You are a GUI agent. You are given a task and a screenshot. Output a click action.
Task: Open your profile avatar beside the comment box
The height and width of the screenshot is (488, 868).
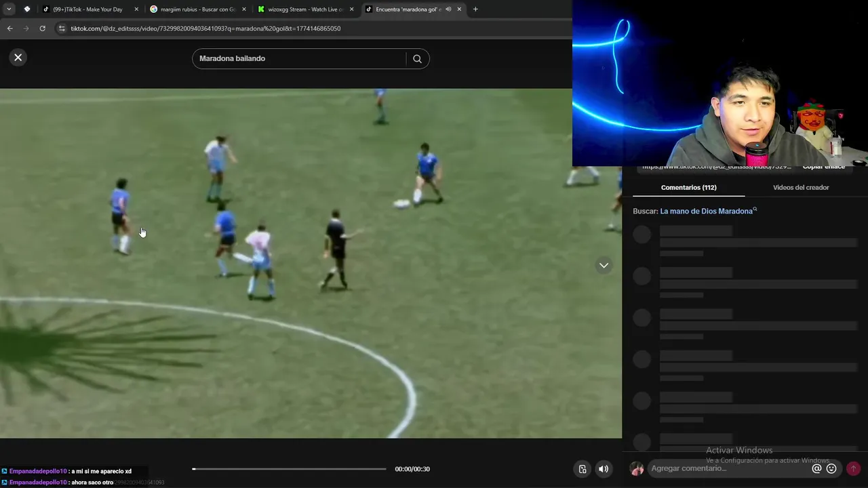point(637,468)
